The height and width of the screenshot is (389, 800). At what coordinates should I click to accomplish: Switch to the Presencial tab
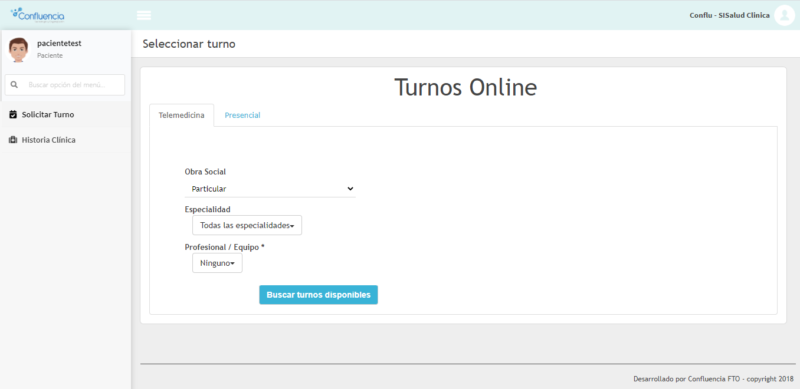[242, 115]
